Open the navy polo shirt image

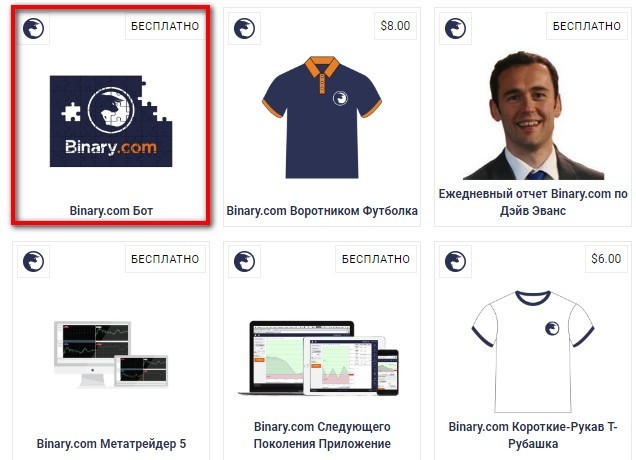[x=322, y=117]
